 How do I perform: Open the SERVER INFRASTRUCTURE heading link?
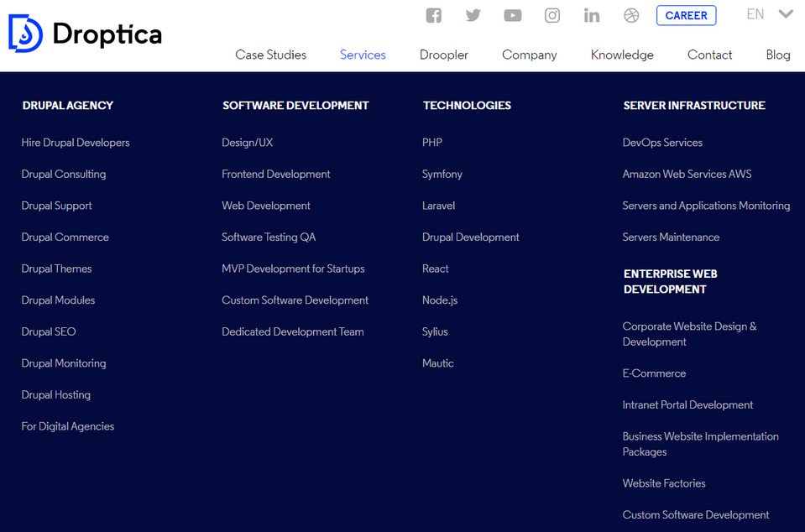[x=694, y=105]
